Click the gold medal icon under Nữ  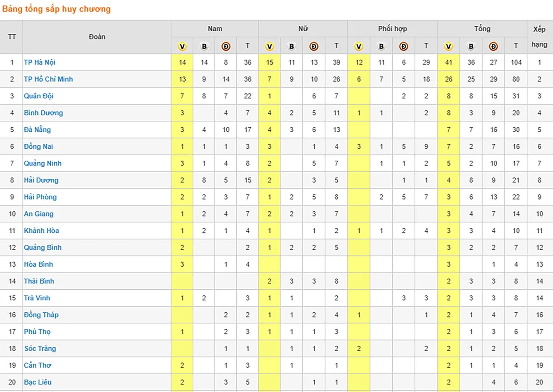coord(270,46)
